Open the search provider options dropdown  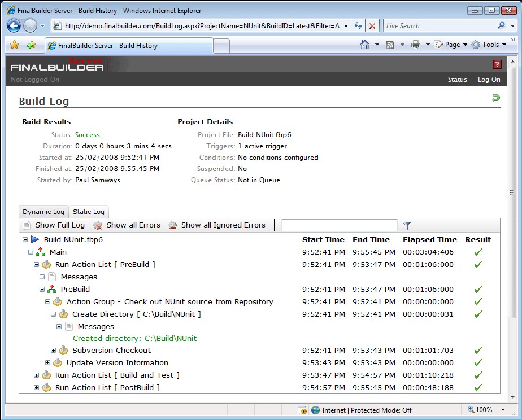pos(513,25)
